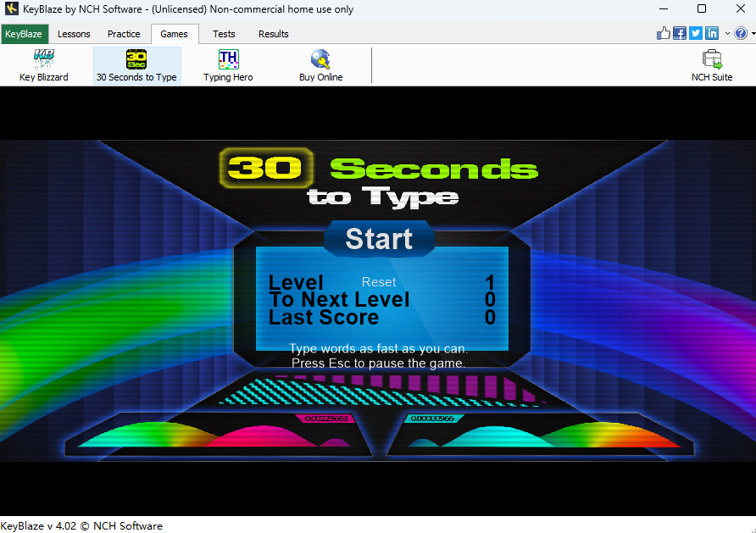Open the Results tab
This screenshot has width=756, height=533.
[274, 34]
